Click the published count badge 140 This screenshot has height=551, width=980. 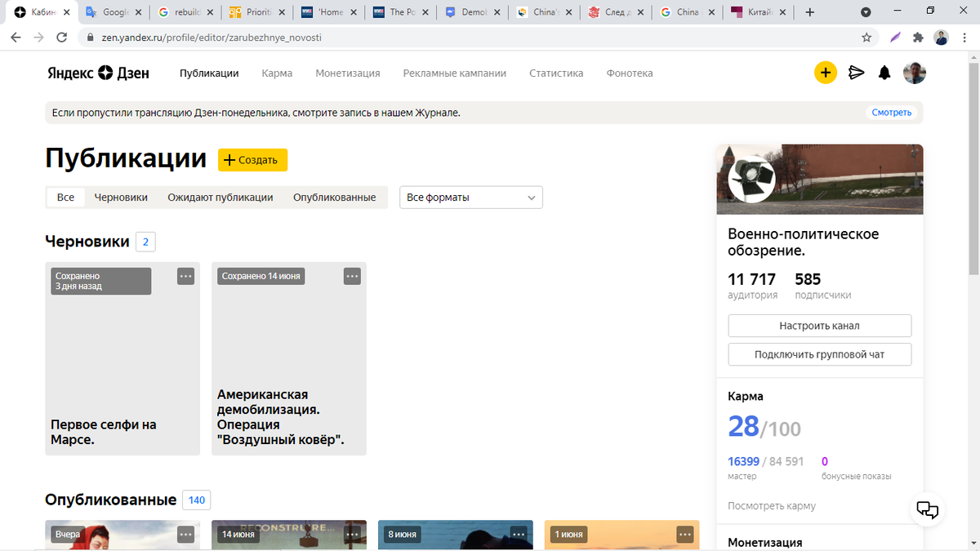tap(196, 500)
